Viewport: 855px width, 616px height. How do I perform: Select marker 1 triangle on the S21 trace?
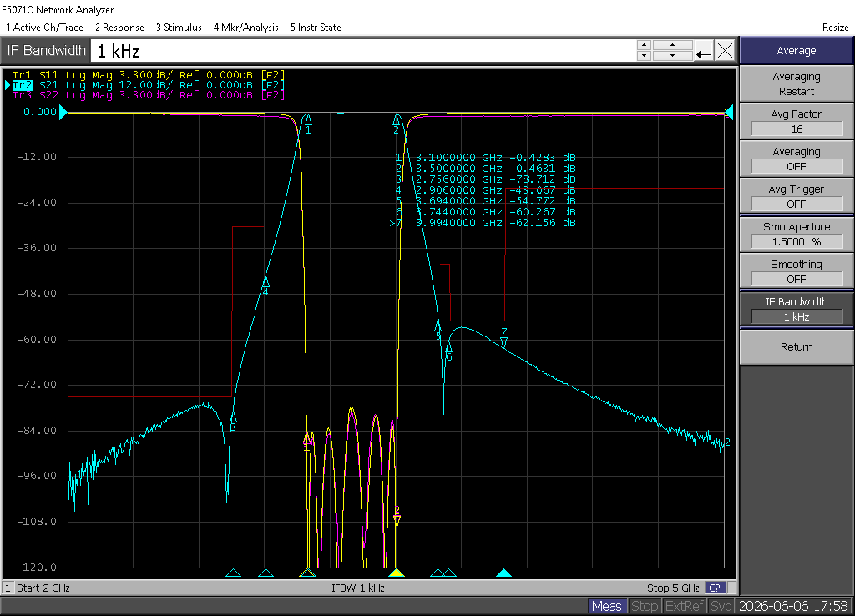coord(308,119)
